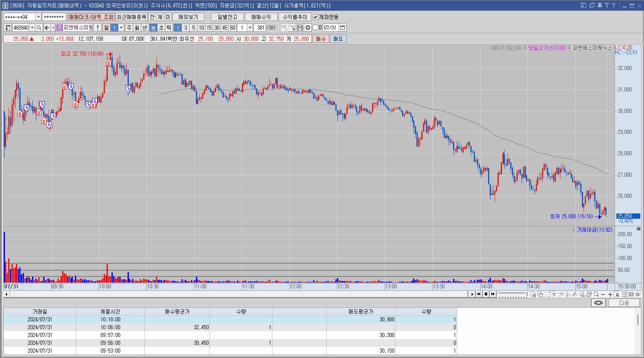The image size is (644, 358).
Task: Open 일별잔고 daily balance
Action: click(227, 17)
